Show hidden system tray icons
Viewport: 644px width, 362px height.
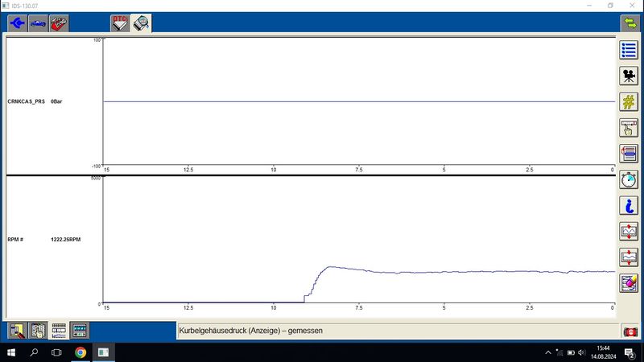point(548,352)
